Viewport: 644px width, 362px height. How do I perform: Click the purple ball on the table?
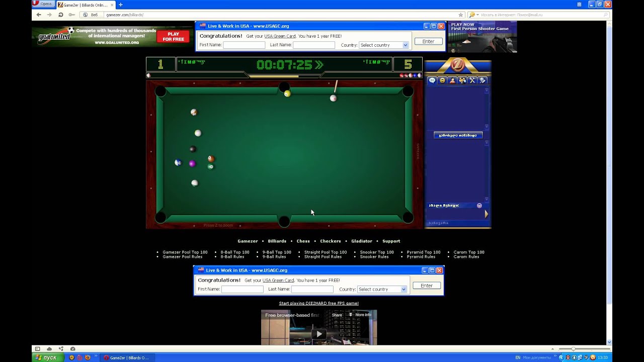[x=192, y=163]
